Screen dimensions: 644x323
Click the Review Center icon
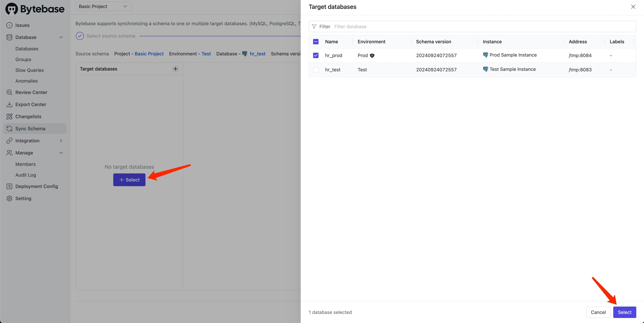9,92
